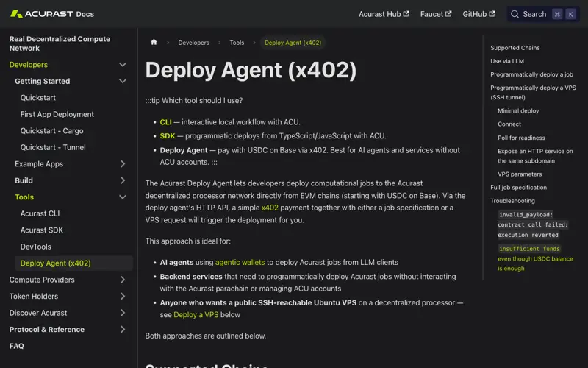Jump to VPS parameters section
The height and width of the screenshot is (368, 588).
(520, 174)
